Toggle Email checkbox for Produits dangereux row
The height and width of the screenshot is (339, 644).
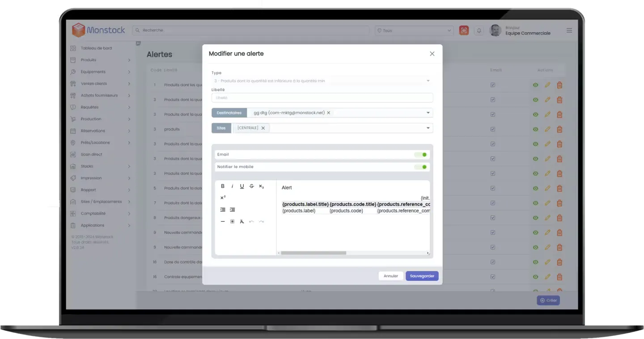click(493, 218)
